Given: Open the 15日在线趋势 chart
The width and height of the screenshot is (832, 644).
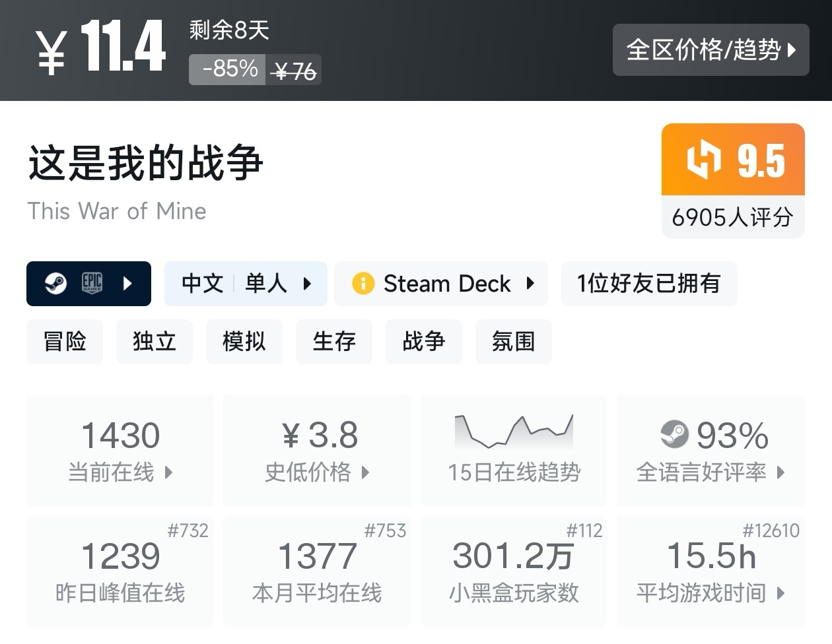Looking at the screenshot, I should pyautogui.click(x=514, y=451).
